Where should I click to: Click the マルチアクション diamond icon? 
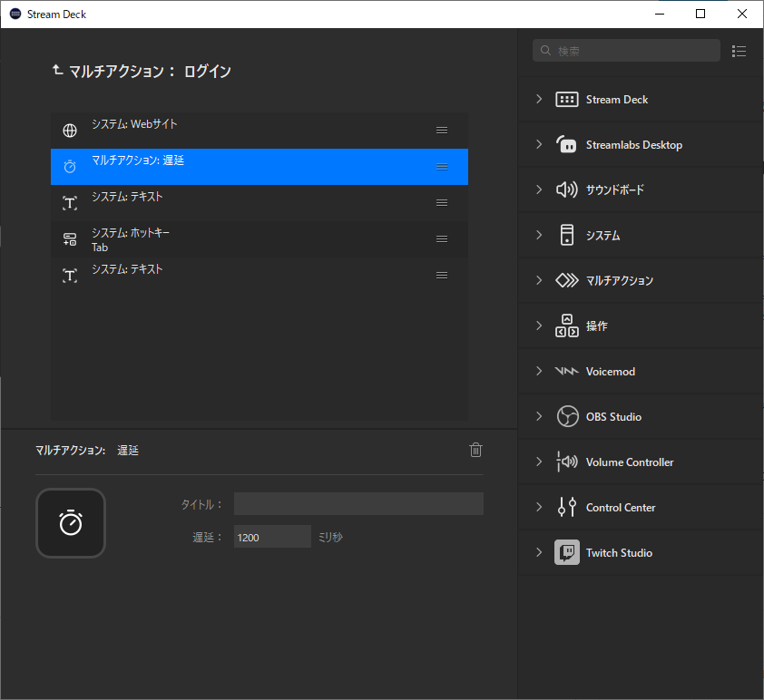[x=567, y=280]
